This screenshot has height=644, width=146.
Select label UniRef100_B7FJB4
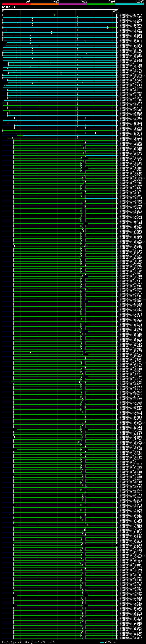(x=131, y=65)
